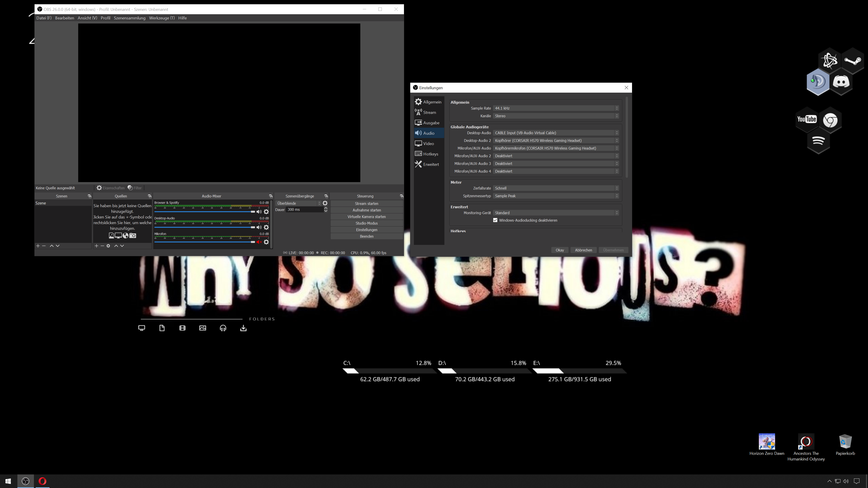
Task: Undock the Audio-Mixer panel
Action: tap(271, 196)
